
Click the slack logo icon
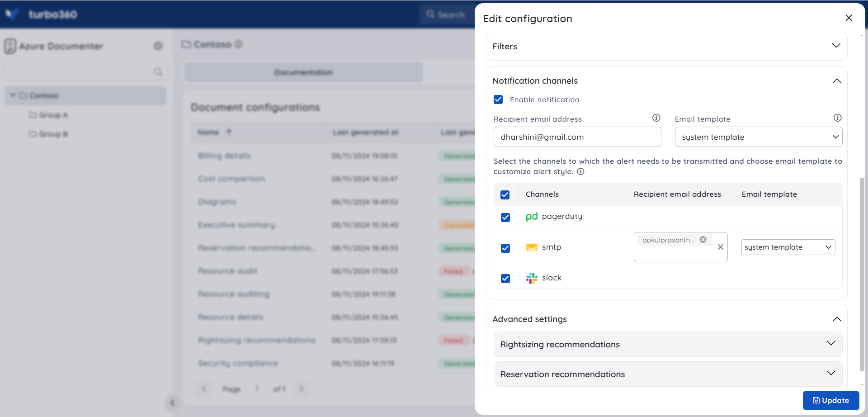(x=532, y=278)
